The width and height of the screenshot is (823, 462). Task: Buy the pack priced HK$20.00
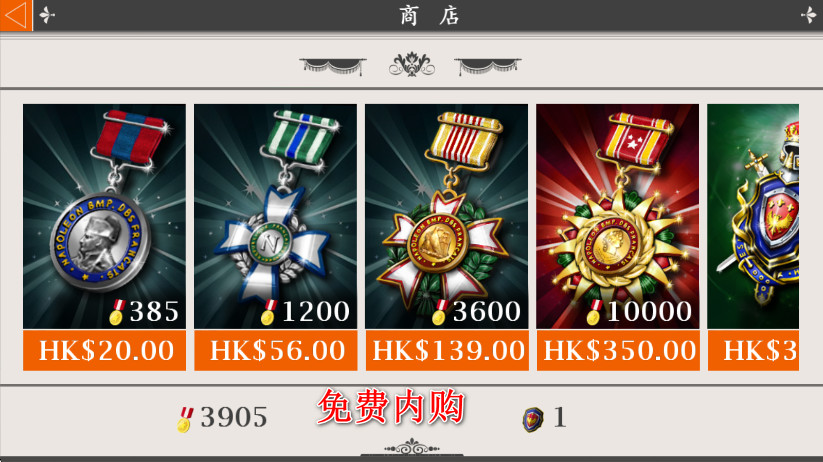(104, 350)
